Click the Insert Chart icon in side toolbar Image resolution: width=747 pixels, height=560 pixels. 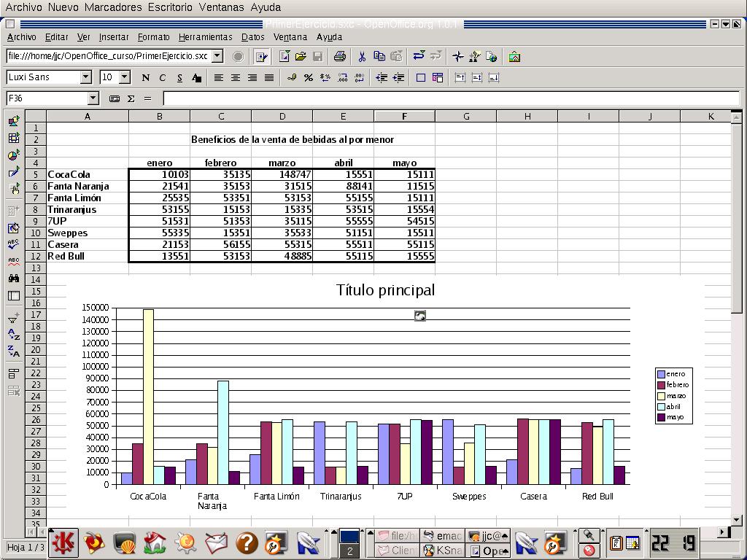(x=14, y=155)
